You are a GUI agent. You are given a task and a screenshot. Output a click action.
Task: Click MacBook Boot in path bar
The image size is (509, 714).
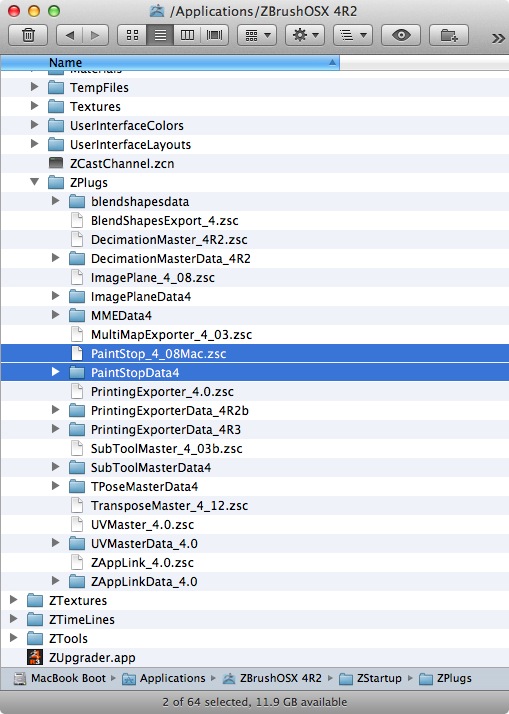[59, 678]
